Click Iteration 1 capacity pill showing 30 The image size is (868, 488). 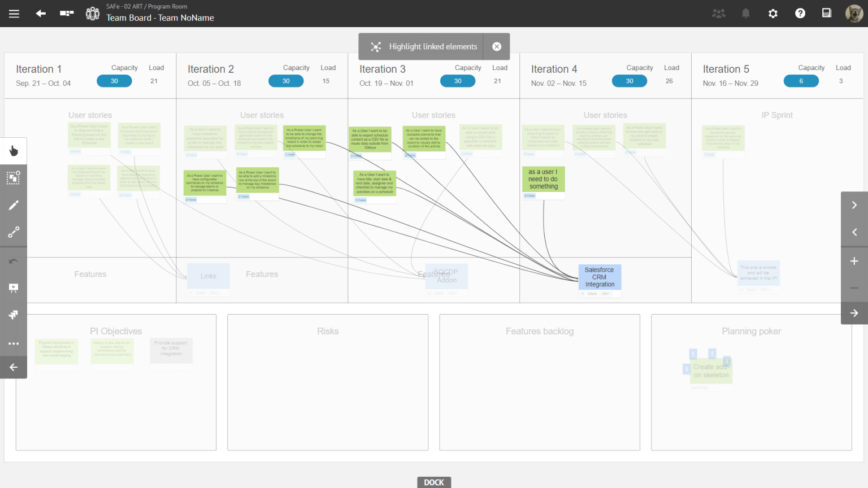coord(114,81)
